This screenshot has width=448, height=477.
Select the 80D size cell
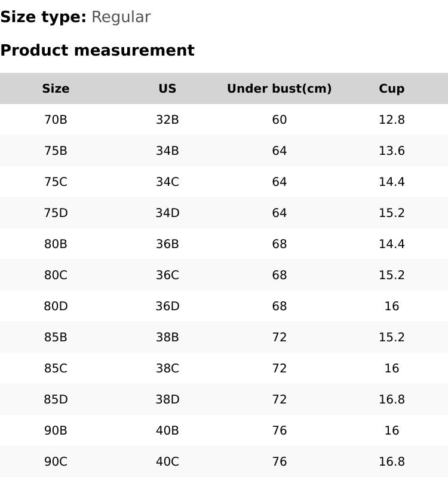point(56,306)
